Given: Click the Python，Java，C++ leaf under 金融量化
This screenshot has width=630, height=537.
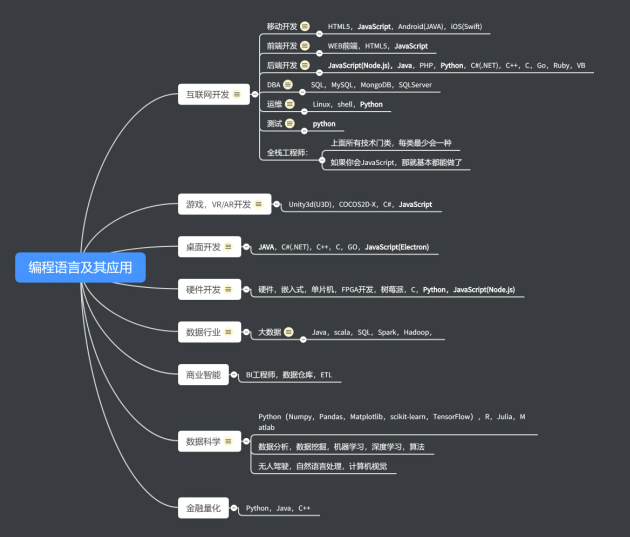Looking at the screenshot, I should pos(278,509).
